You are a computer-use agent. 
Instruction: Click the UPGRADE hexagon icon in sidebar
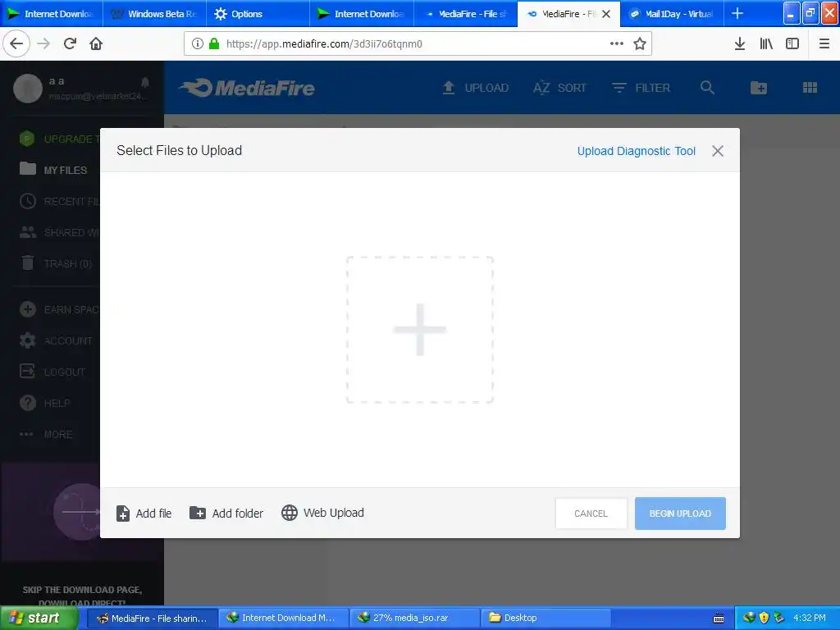point(27,139)
